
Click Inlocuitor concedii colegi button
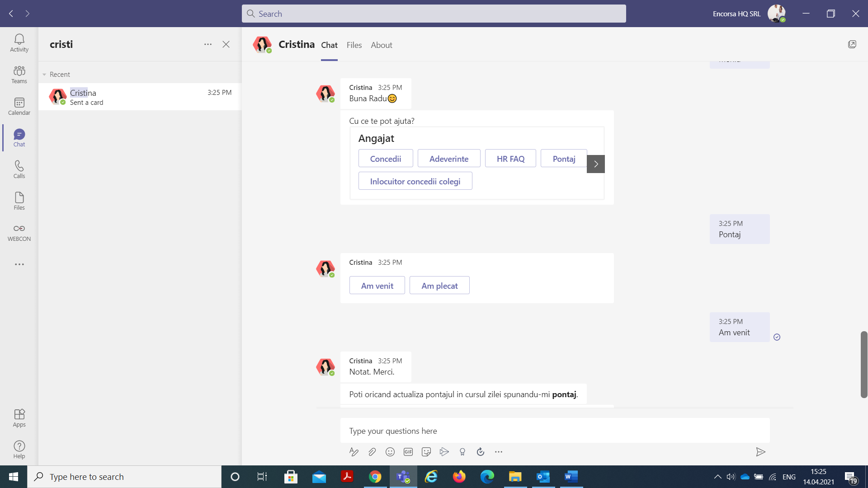[x=415, y=181]
